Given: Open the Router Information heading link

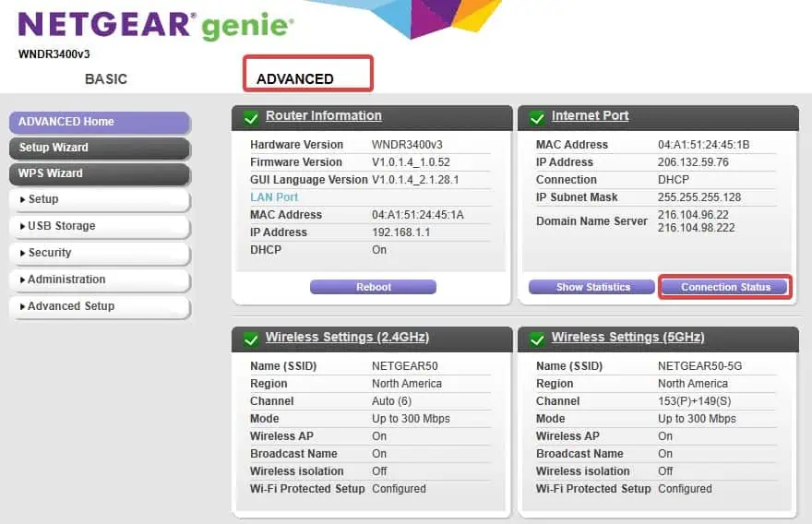Looking at the screenshot, I should [324, 116].
